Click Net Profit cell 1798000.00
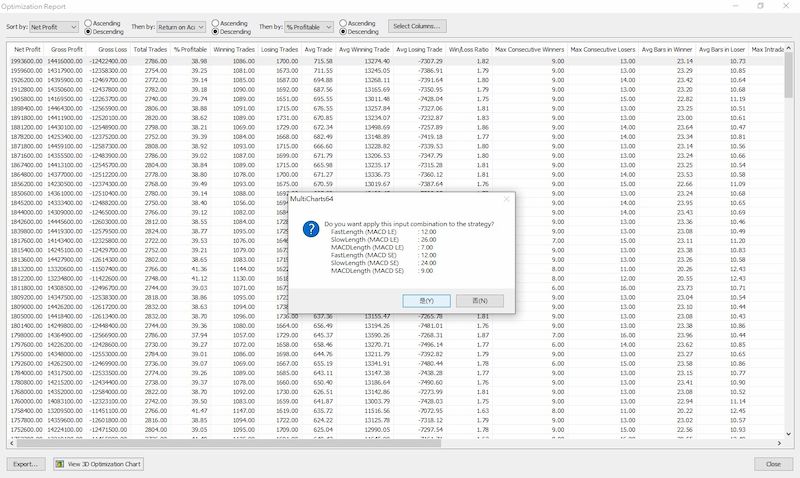The height and width of the screenshot is (478, 800). point(26,335)
